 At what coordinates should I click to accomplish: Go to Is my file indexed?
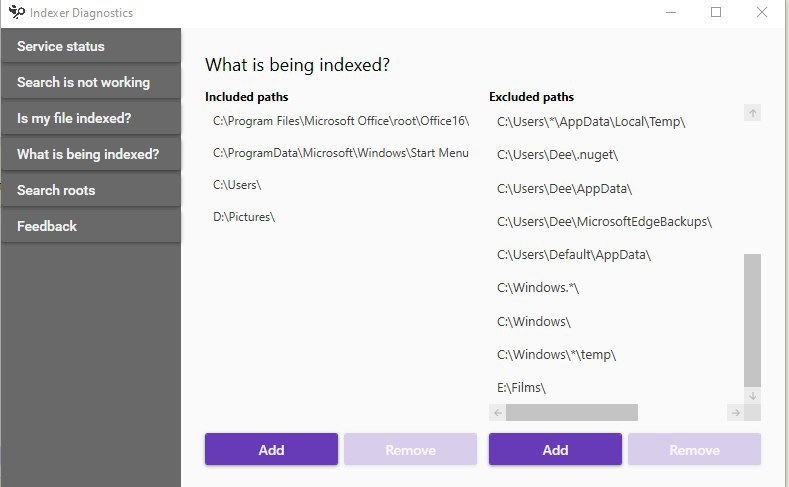91,118
